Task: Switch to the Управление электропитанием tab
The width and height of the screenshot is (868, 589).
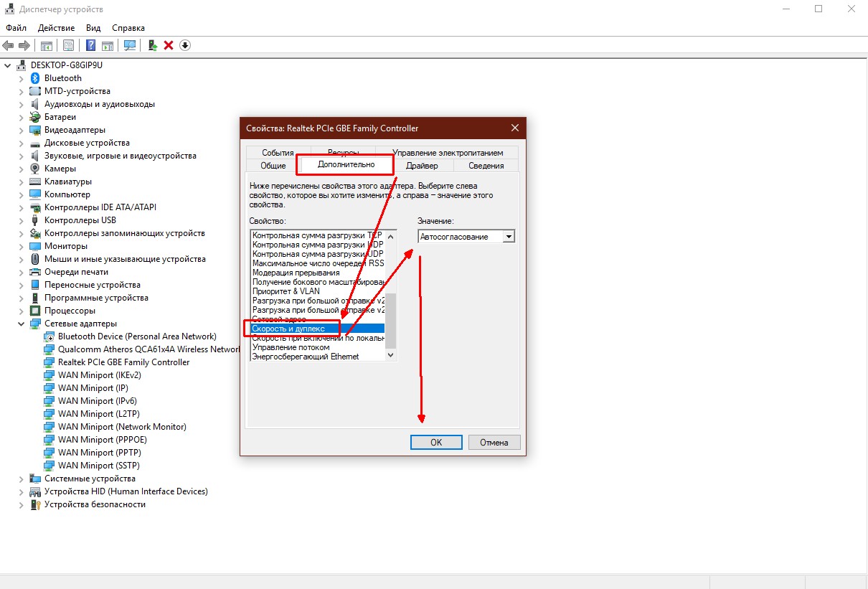Action: pyautogui.click(x=448, y=153)
